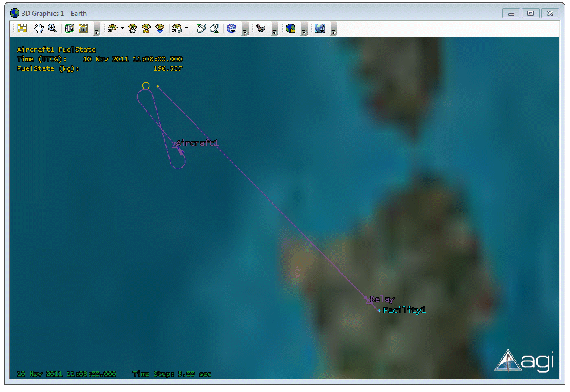Expand options for the first toolbar overflow

(x=96, y=31)
